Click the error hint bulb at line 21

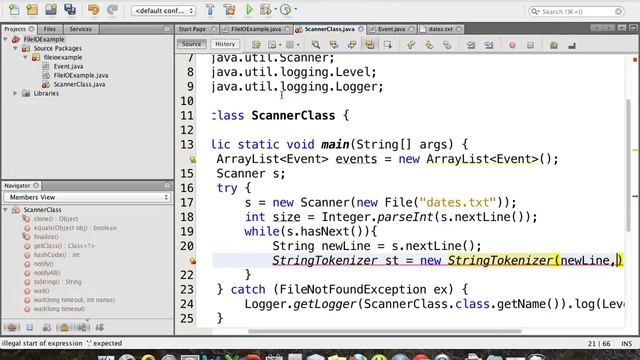point(193,260)
